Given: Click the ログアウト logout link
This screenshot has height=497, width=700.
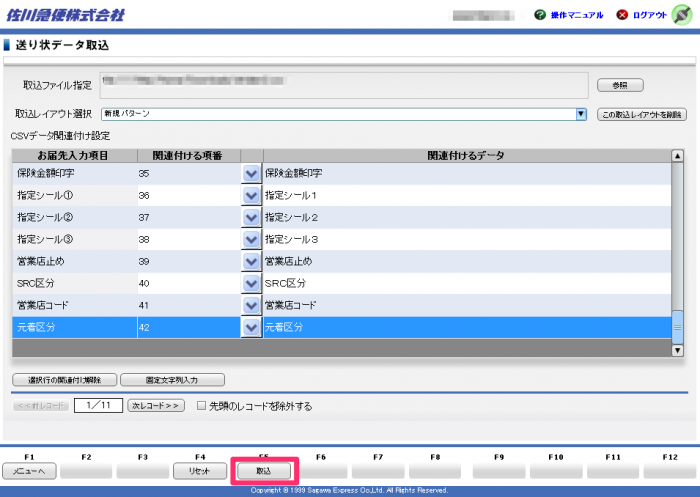Looking at the screenshot, I should [650, 15].
